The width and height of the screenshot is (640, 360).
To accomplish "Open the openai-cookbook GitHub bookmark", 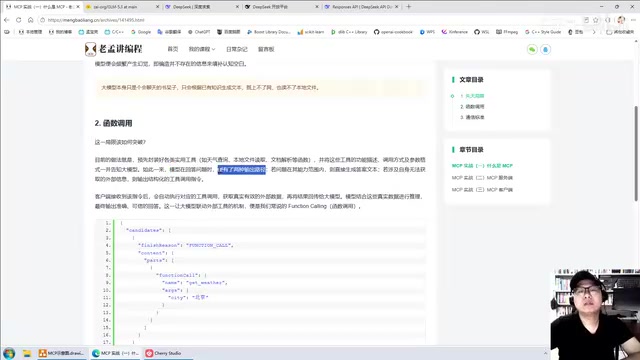I will point(393,32).
